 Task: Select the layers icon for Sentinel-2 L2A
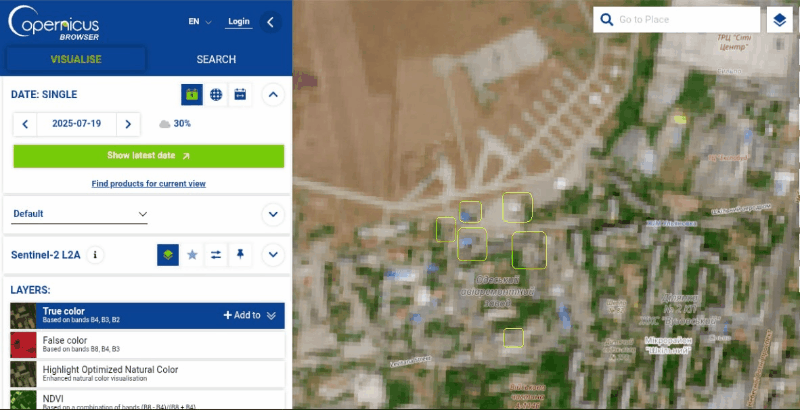[168, 254]
